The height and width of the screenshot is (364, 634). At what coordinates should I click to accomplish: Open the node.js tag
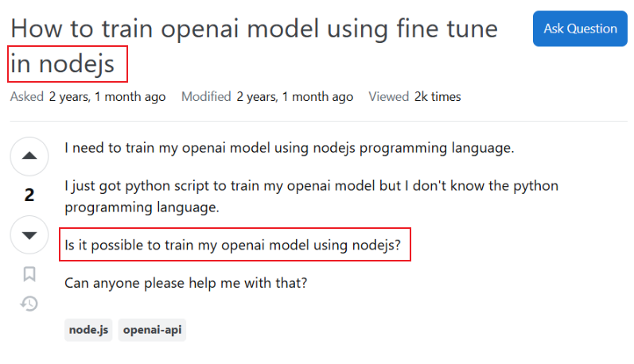[x=88, y=330]
